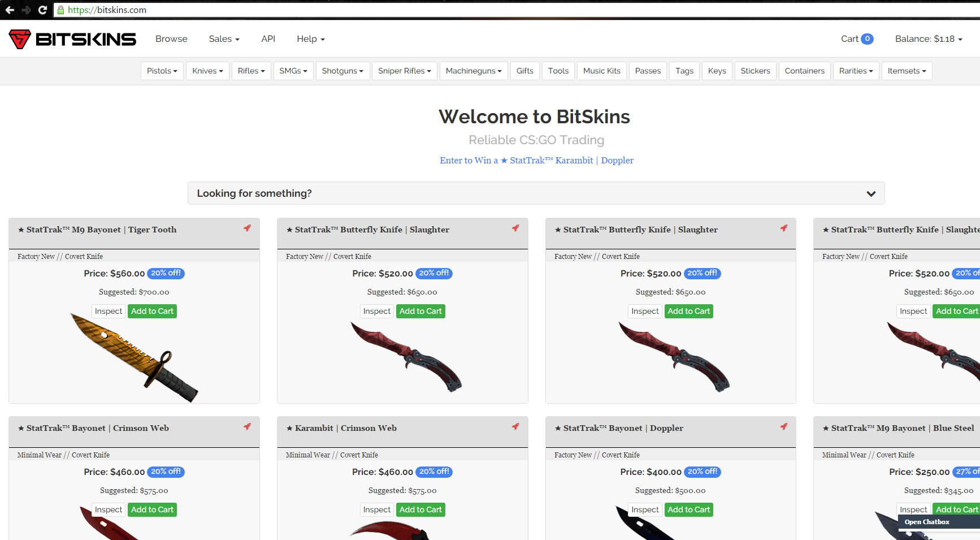Expand the 'Looking for something?' search panel
The image size is (980, 540).
point(536,193)
